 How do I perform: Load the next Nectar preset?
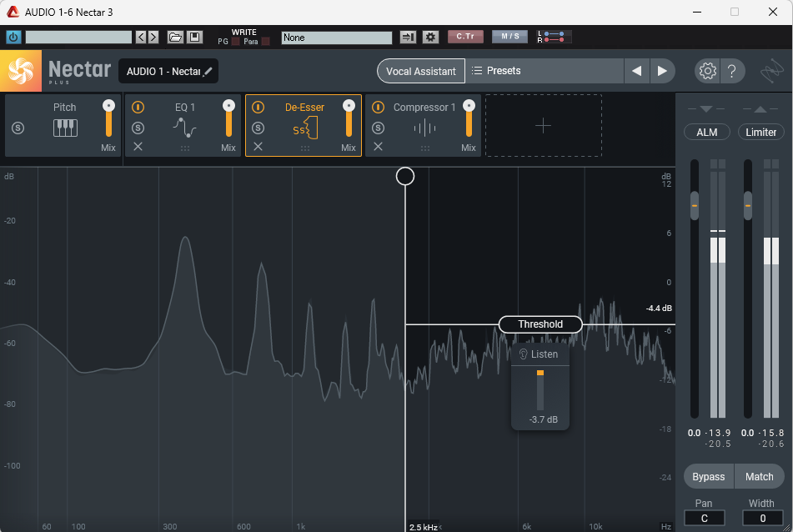[662, 72]
